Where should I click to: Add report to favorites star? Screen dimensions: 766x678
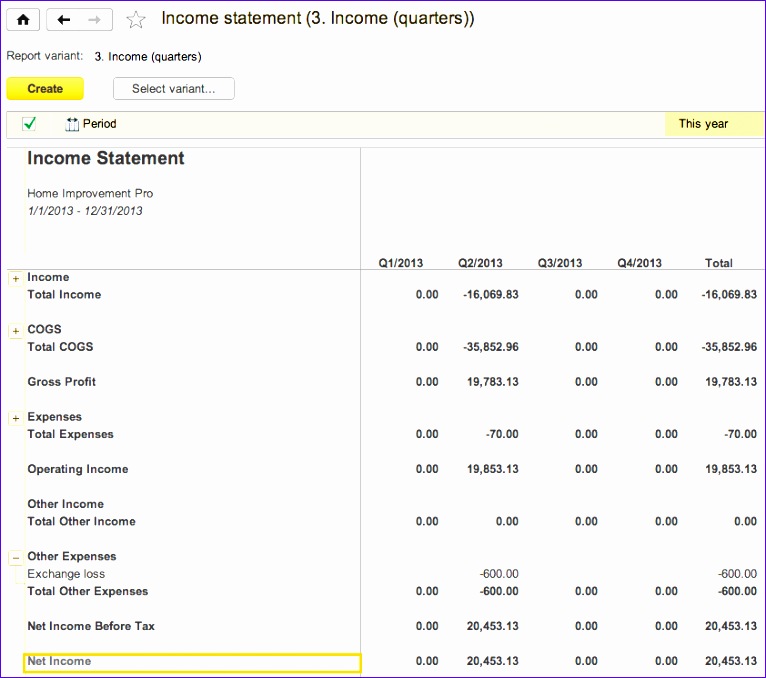click(x=135, y=20)
